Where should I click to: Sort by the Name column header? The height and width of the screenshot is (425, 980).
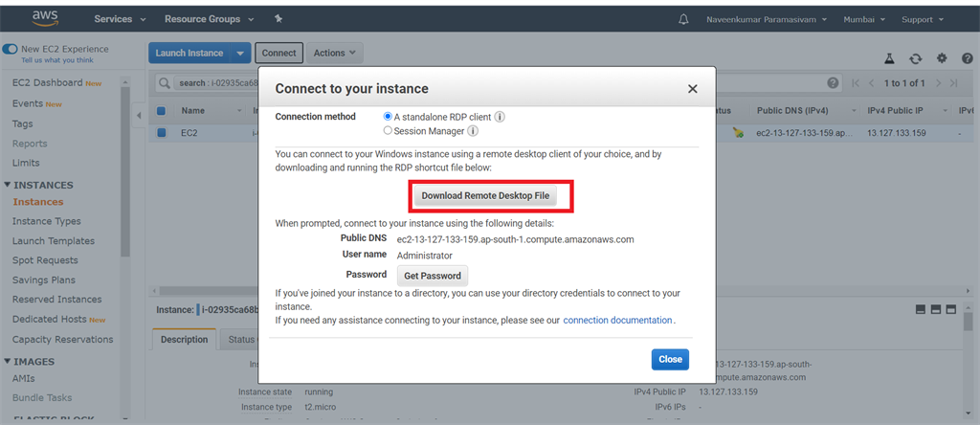coord(193,111)
